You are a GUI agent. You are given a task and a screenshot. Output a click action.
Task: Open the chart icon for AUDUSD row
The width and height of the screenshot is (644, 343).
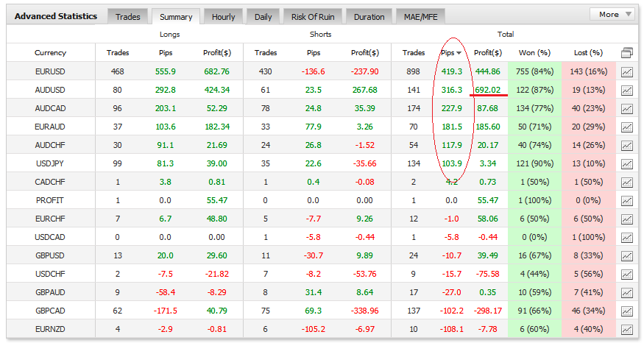click(x=627, y=91)
